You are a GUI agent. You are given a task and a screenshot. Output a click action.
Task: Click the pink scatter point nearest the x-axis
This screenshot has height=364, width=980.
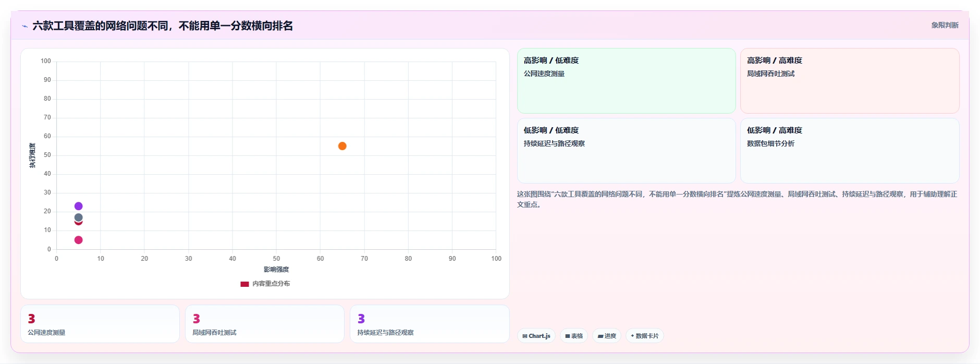[79, 240]
